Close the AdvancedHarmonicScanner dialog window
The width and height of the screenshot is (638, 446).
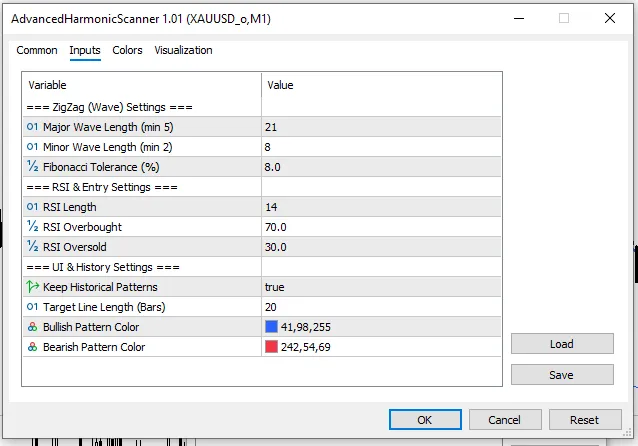point(610,18)
